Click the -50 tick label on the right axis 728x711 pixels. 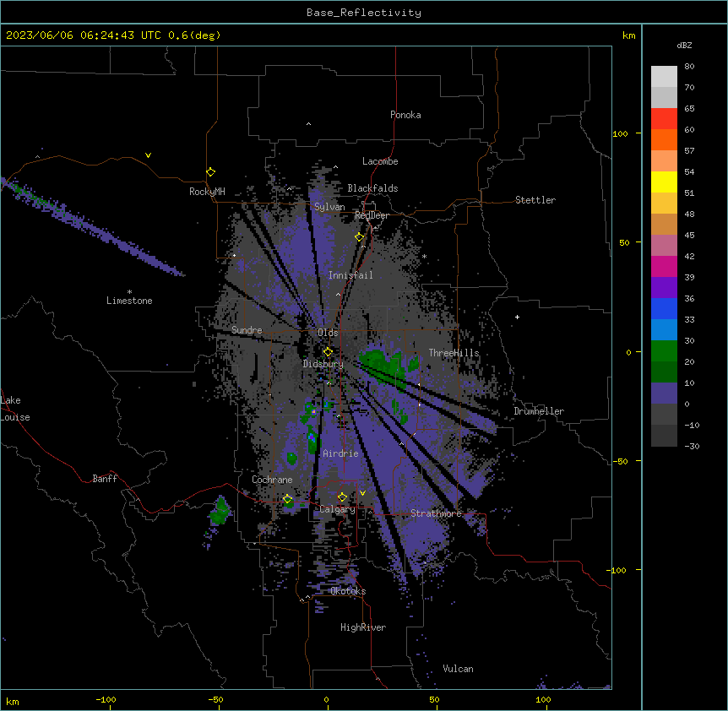[620, 461]
